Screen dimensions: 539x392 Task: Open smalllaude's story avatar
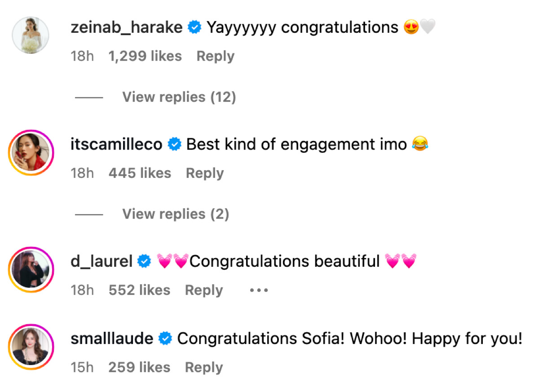point(31,347)
